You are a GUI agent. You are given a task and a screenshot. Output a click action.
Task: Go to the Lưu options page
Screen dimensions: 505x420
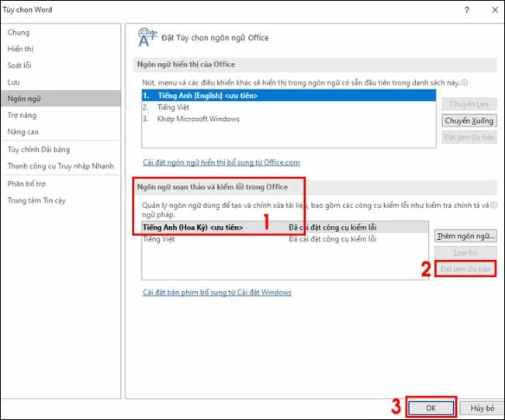14,82
